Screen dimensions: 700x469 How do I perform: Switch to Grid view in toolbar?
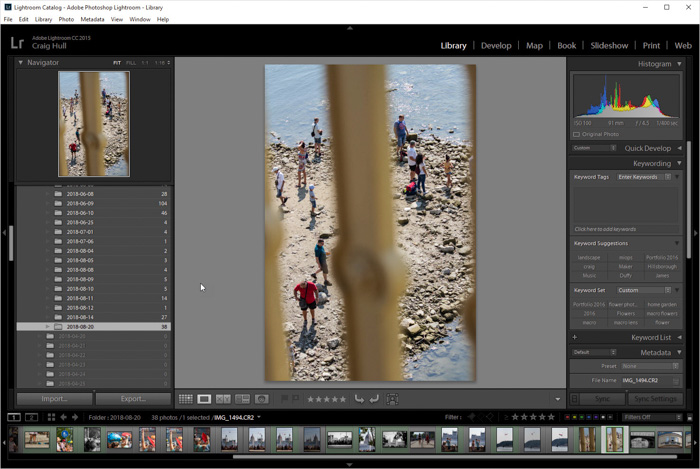click(x=186, y=399)
